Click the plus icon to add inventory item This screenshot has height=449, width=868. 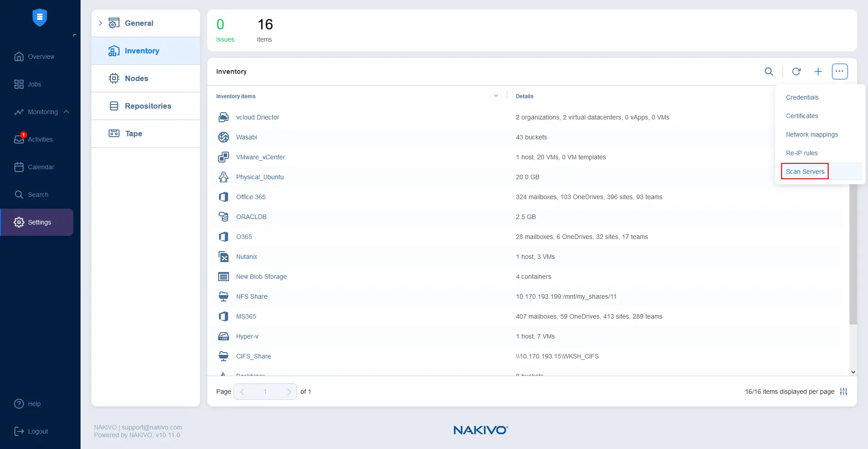[818, 72]
